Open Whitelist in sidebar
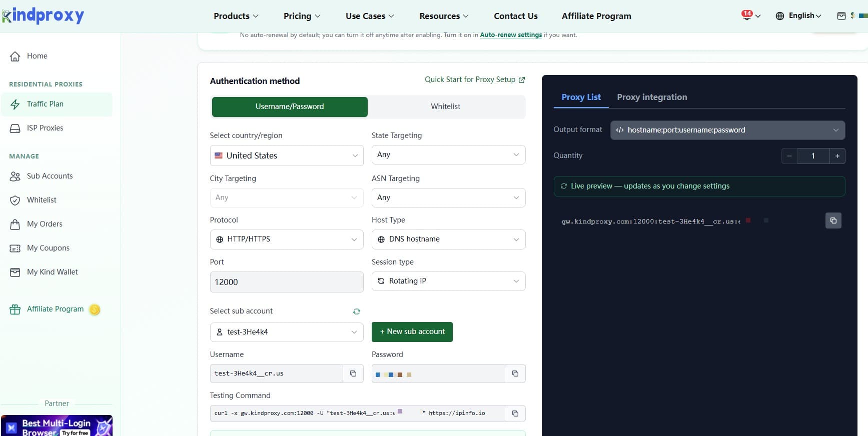Viewport: 868px width, 436px height. tap(57, 200)
